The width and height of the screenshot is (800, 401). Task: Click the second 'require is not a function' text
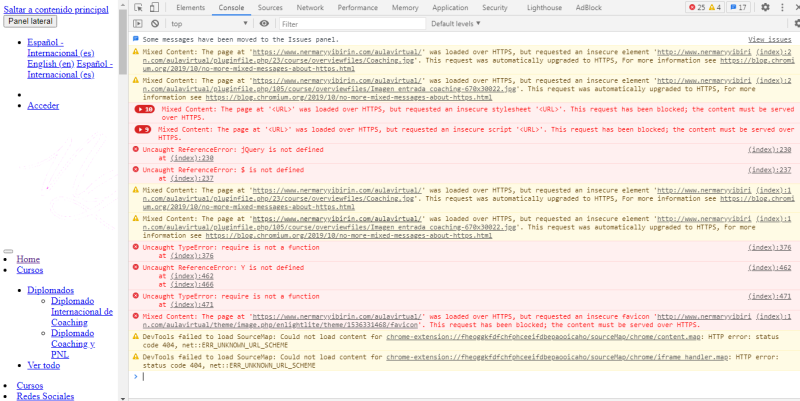(231, 296)
